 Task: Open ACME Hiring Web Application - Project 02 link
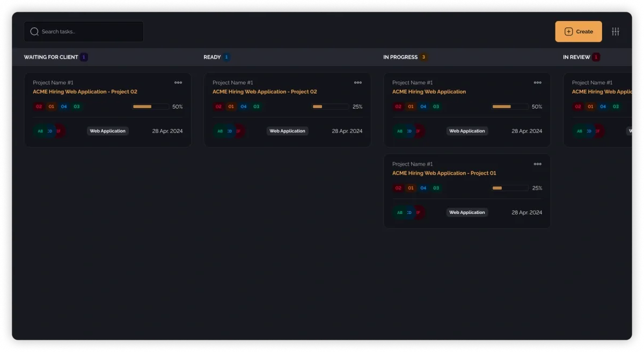pos(85,91)
